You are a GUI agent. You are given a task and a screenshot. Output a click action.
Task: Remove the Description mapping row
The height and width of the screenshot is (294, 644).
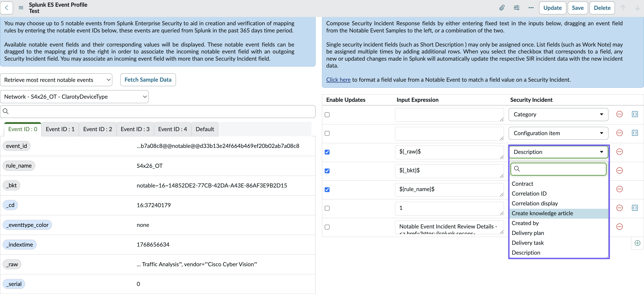620,152
